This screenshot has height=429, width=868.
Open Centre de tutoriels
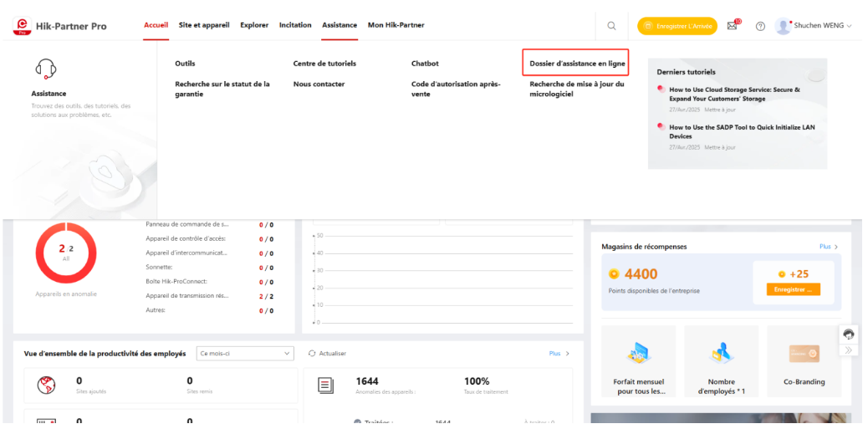pyautogui.click(x=324, y=64)
